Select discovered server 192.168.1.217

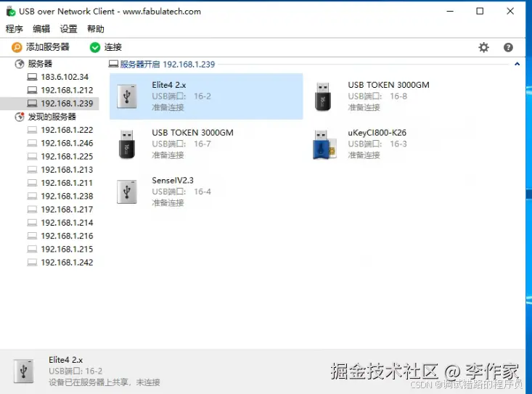pyautogui.click(x=67, y=209)
